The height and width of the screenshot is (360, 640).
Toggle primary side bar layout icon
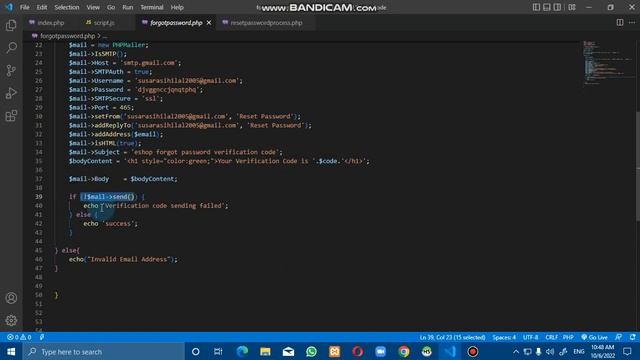pos(536,7)
